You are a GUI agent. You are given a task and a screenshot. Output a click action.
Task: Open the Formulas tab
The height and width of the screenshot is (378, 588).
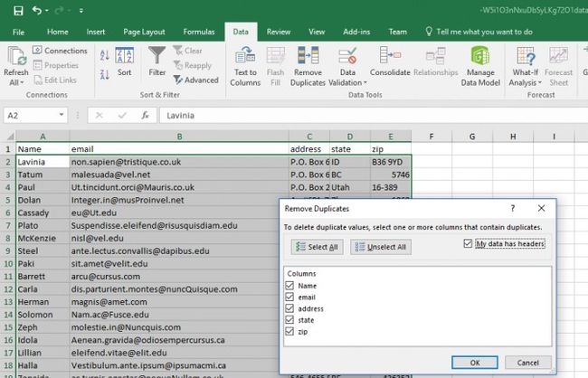199,32
